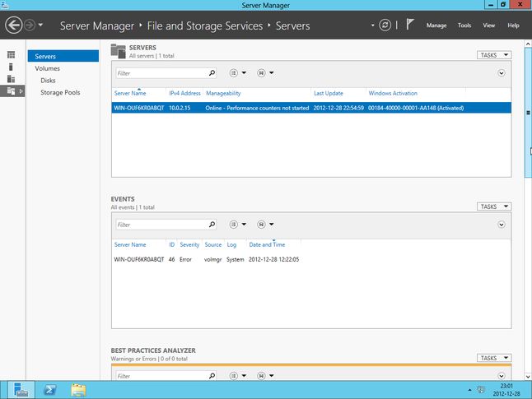Sort servers by Last Update column
Image resolution: width=532 pixels, height=399 pixels.
click(x=328, y=93)
